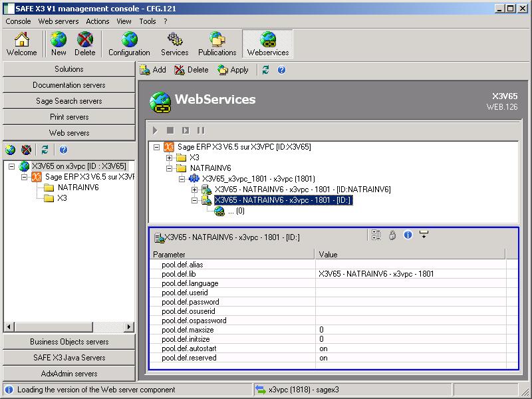
Task: Click the restart pool step button
Action: (x=186, y=130)
